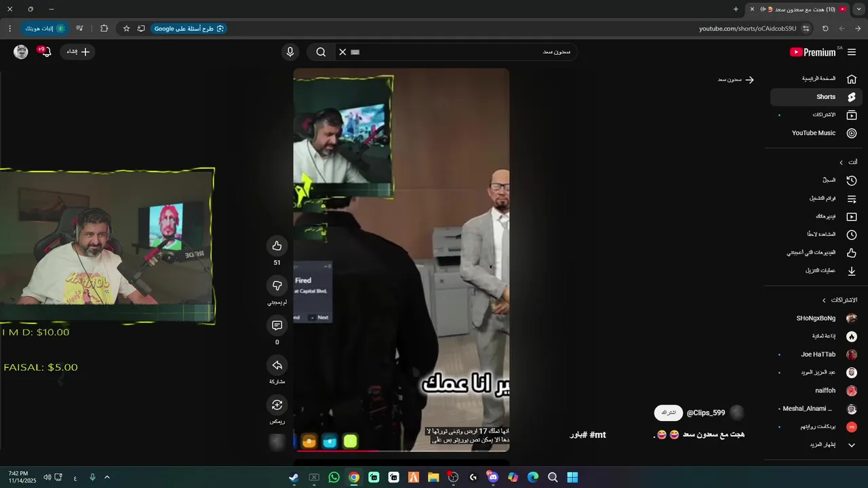The image size is (868, 488).
Task: Go back via the سعدون سعد arrow
Action: pos(749,79)
